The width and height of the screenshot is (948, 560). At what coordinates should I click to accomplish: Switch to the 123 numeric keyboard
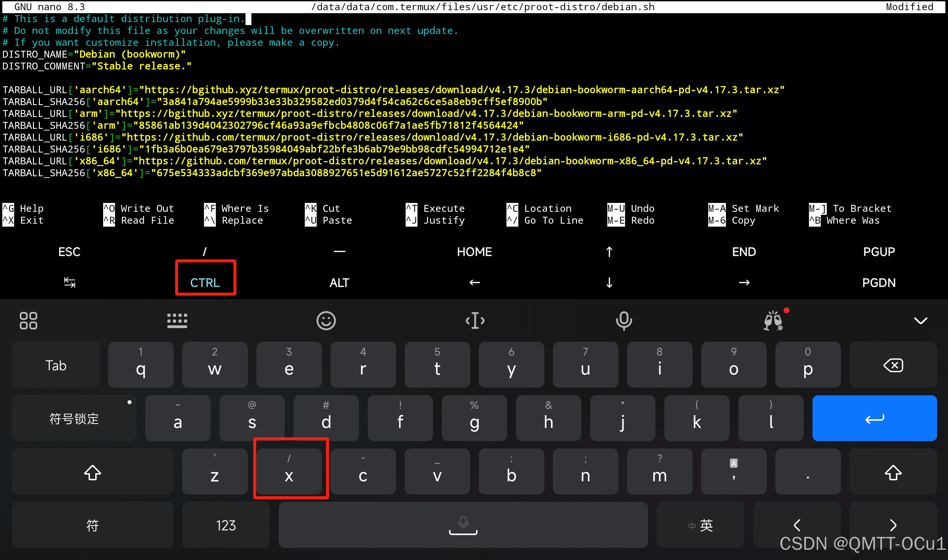(226, 525)
